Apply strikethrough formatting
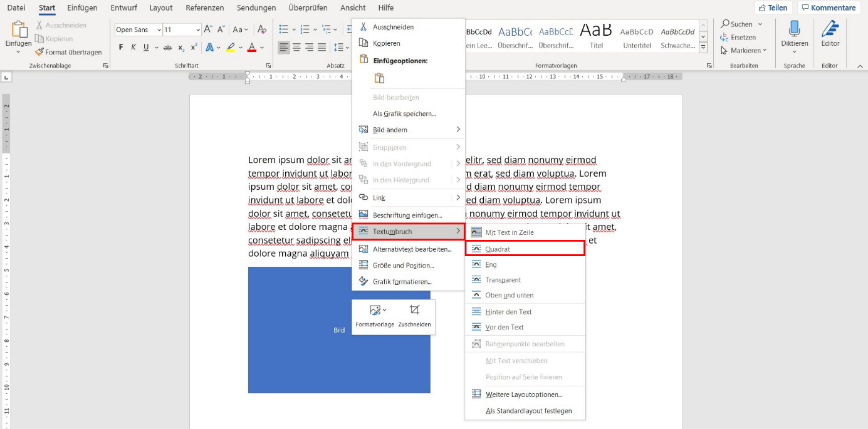This screenshot has width=868, height=429. [x=167, y=48]
